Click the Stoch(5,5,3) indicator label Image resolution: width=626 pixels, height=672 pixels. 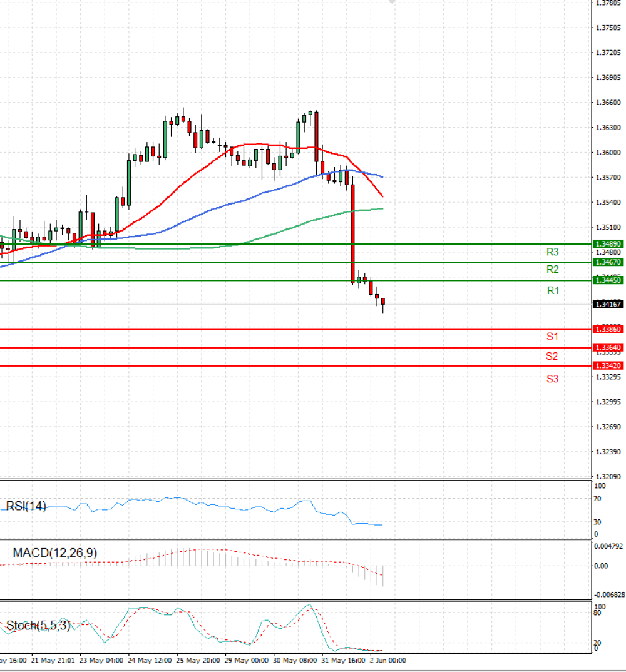tap(38, 626)
